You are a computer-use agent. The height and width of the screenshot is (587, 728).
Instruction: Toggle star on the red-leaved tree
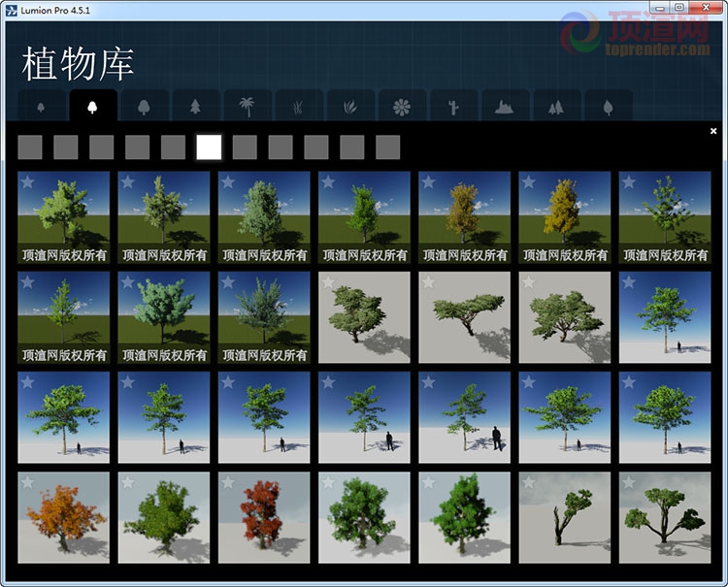[228, 482]
